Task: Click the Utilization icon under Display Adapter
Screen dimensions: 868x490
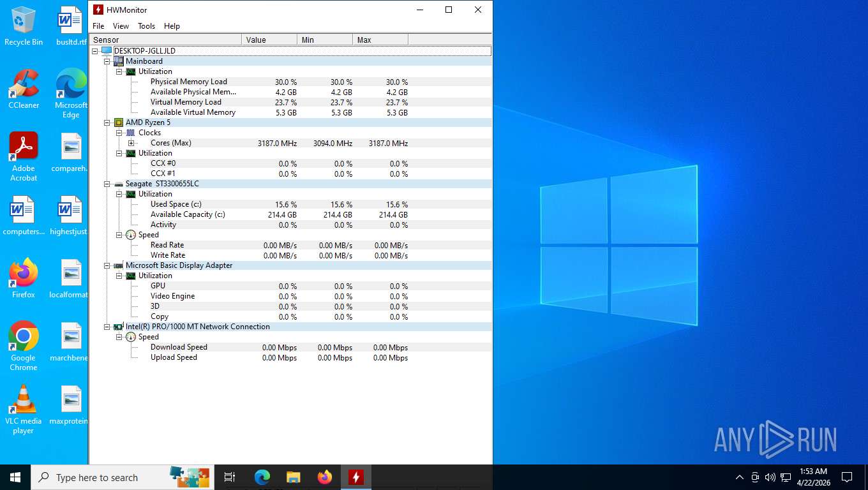Action: pyautogui.click(x=131, y=276)
